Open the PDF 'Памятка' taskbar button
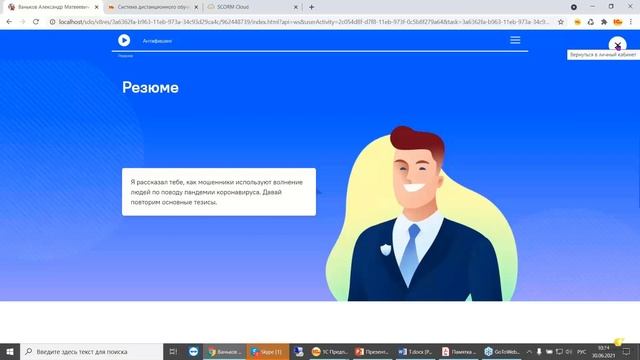This screenshot has height=360, width=640. [459, 351]
